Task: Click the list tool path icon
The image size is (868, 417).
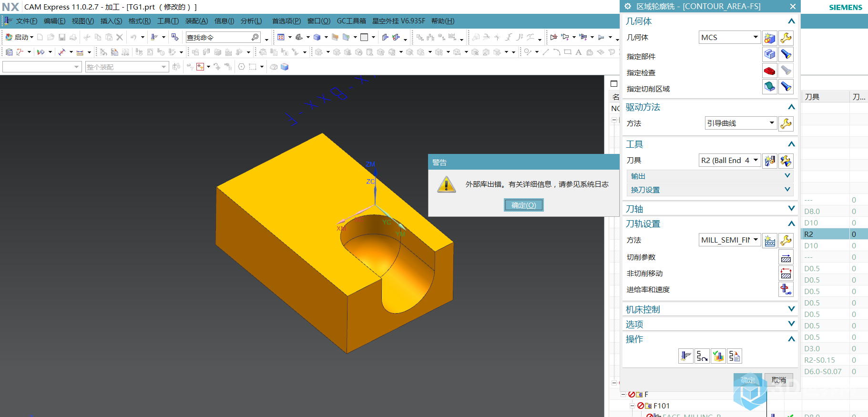Action: (x=735, y=356)
